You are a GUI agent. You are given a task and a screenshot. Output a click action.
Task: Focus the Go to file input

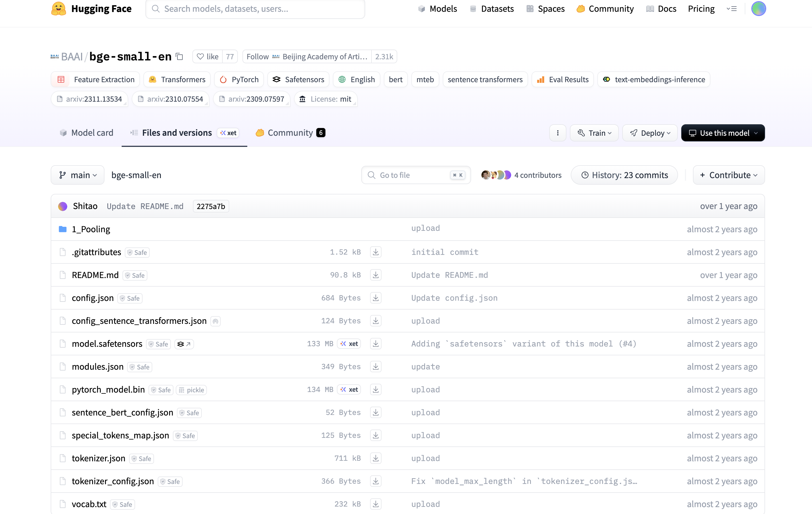[416, 175]
